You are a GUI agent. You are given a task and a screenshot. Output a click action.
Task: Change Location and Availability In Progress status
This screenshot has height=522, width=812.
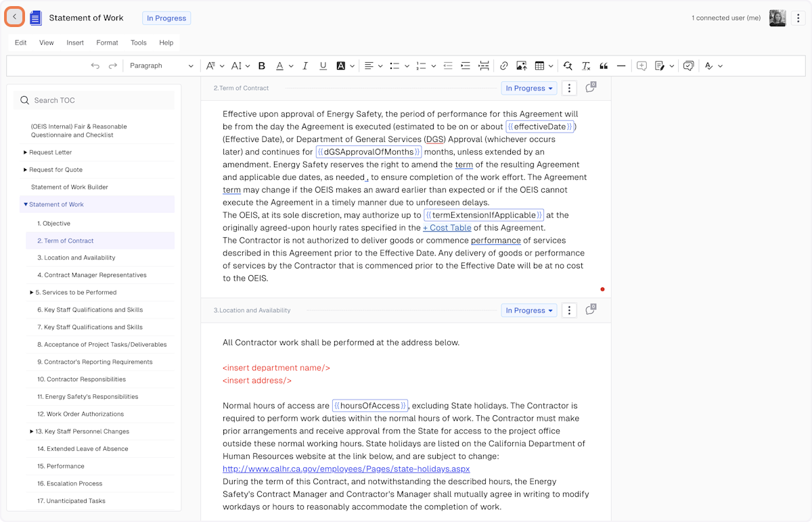tap(529, 310)
